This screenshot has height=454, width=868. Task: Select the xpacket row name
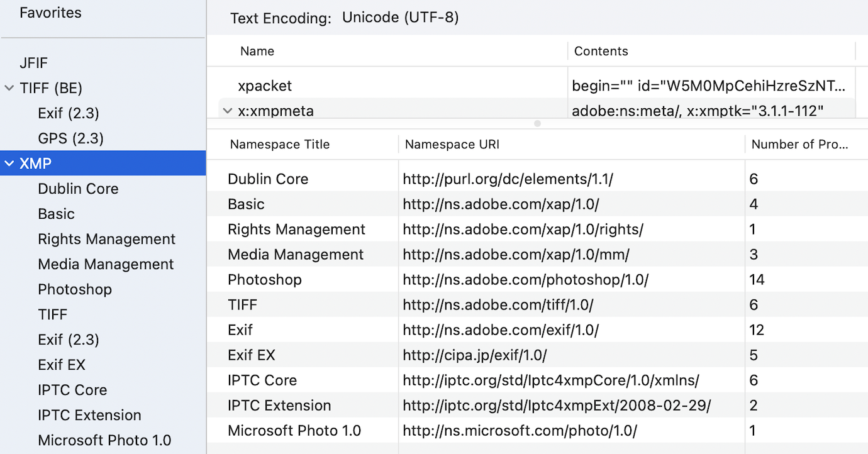265,86
